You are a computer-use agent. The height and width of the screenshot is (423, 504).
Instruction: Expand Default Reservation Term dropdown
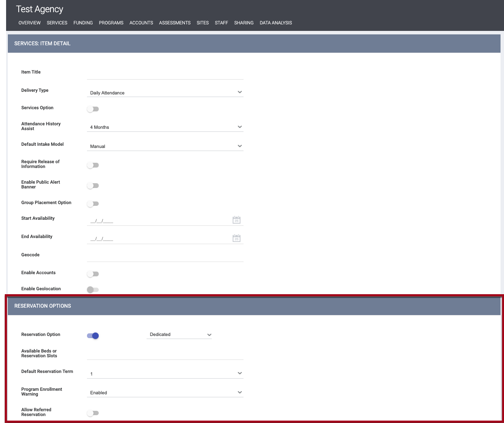(165, 373)
